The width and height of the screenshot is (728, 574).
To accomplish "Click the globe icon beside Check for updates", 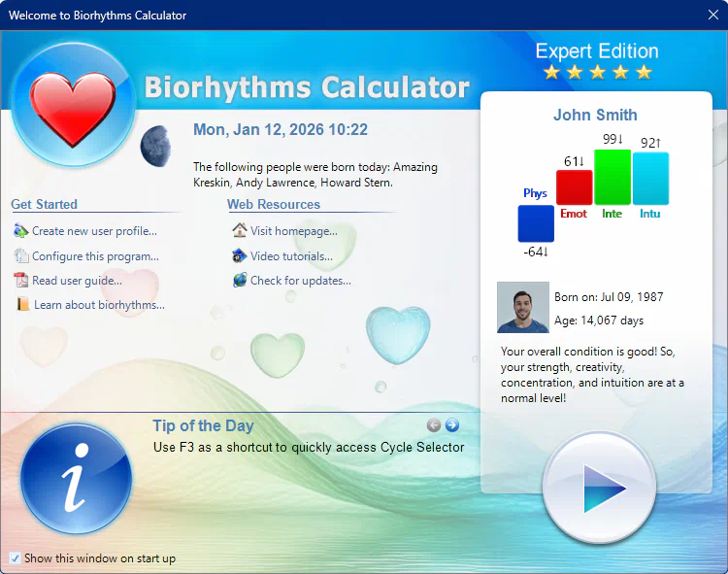I will (240, 281).
